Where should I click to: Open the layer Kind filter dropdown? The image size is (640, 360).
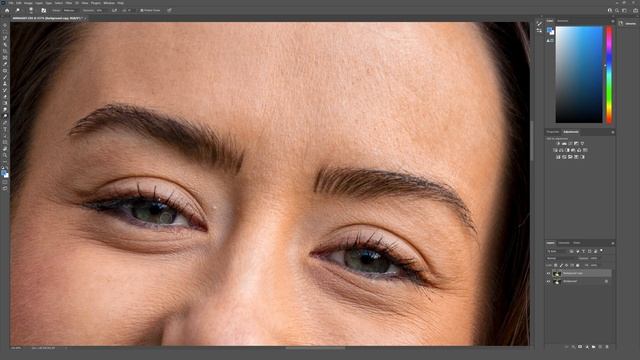click(x=558, y=251)
